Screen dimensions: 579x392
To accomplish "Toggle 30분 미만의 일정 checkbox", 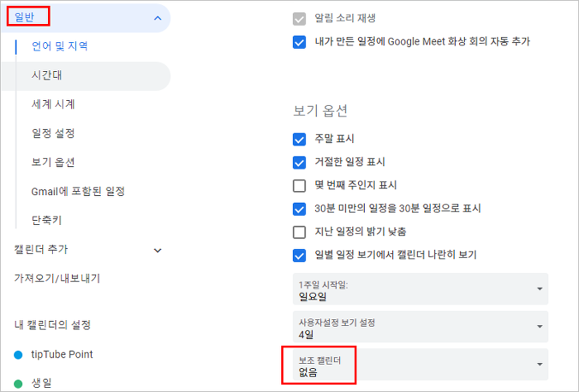I will coord(299,209).
